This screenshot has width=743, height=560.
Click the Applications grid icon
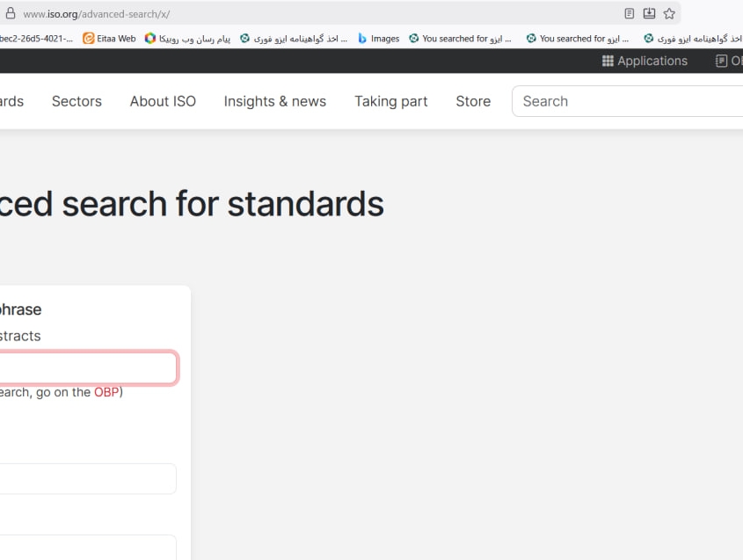click(608, 61)
